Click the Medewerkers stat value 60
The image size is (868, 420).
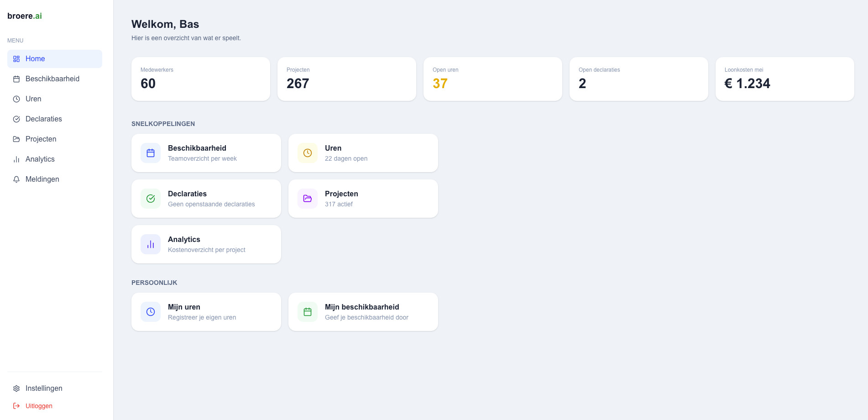148,84
